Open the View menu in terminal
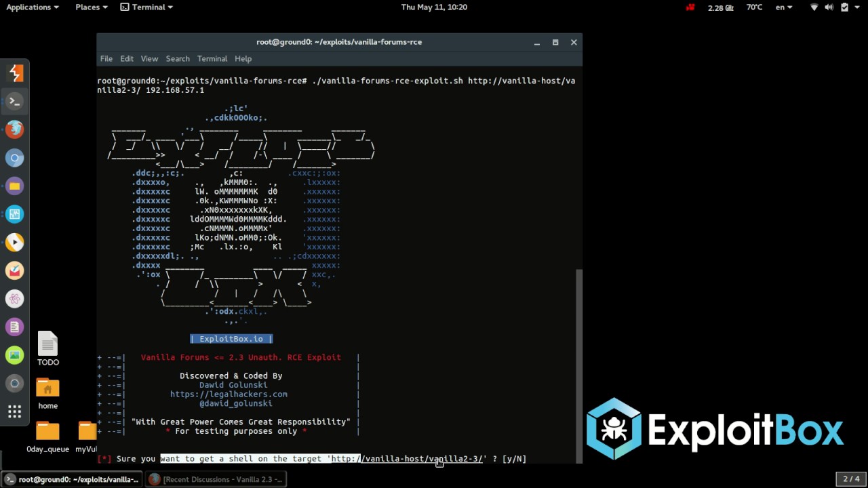Viewport: 868px width, 488px height. tap(149, 59)
